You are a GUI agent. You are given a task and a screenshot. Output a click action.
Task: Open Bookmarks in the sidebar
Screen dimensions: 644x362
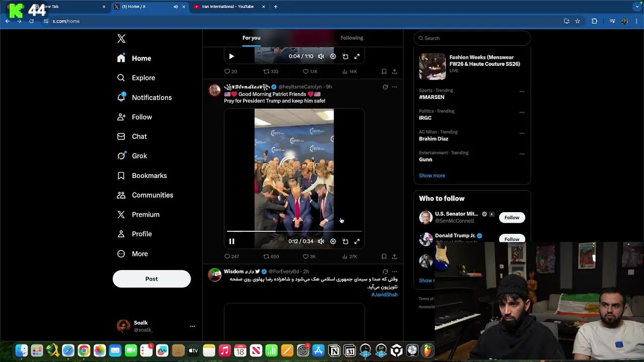[141, 175]
